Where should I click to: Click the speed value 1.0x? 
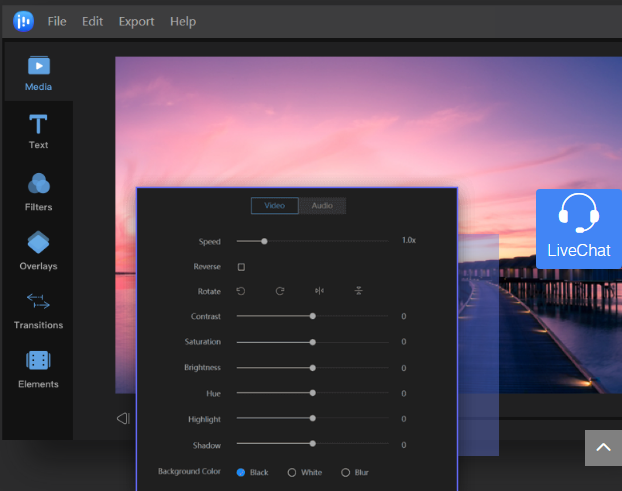pos(409,240)
